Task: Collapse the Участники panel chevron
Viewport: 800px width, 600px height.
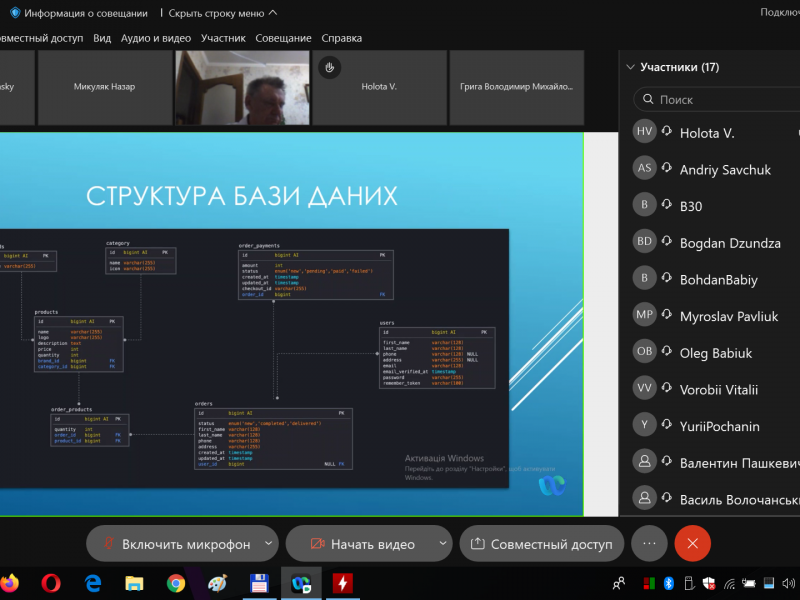Action: pyautogui.click(x=630, y=67)
